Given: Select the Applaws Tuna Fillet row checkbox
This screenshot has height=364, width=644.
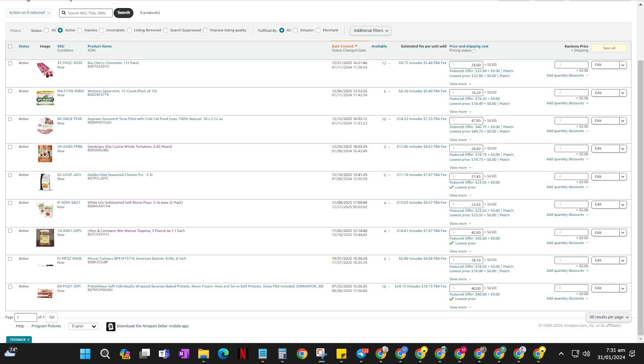Looking at the screenshot, I should [x=10, y=119].
